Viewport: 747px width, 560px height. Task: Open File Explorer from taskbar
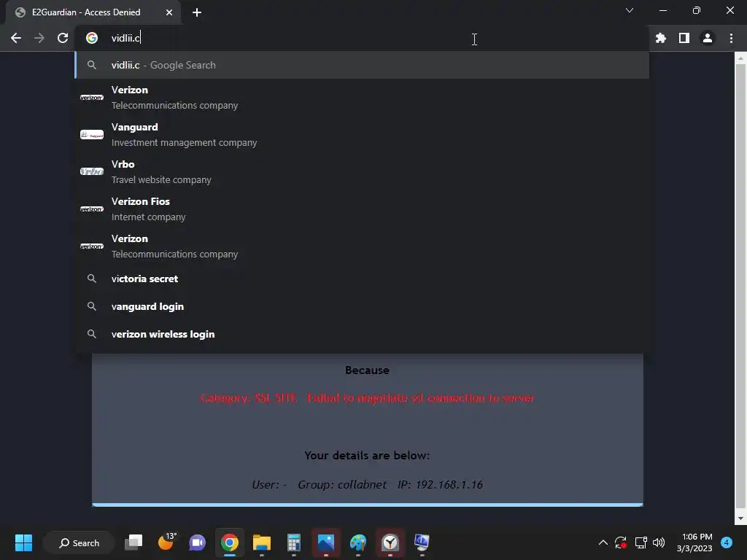pos(262,542)
